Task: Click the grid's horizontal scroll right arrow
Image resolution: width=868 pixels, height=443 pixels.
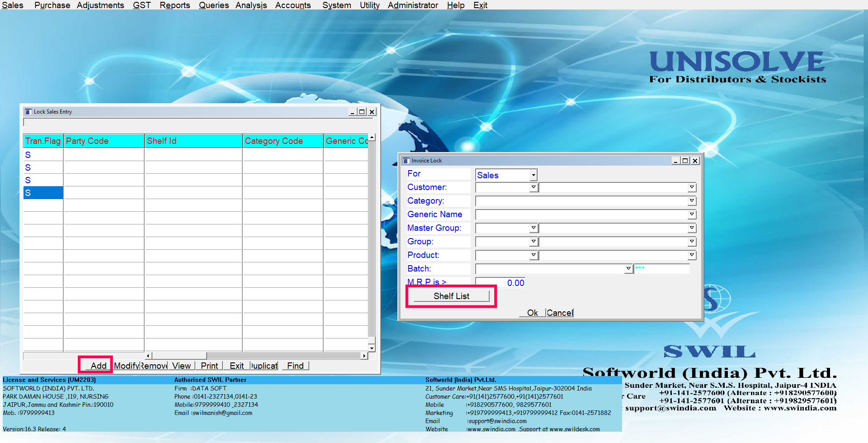Action: tap(364, 356)
